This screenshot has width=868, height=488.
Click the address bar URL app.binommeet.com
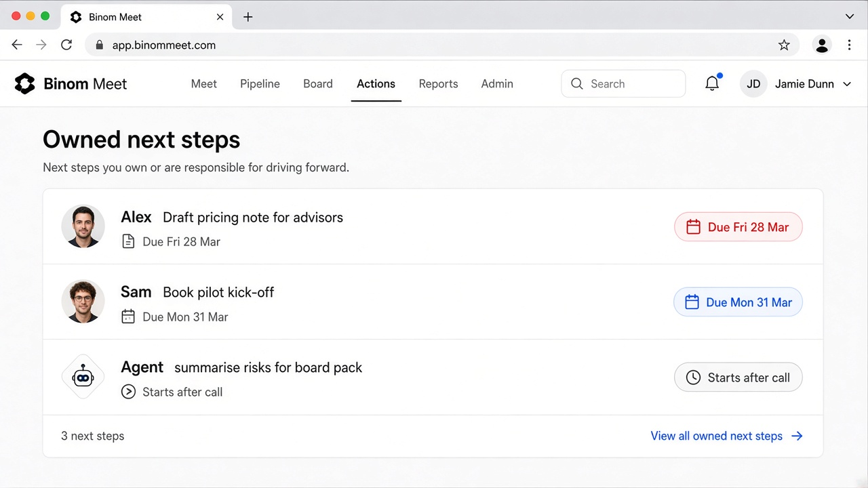pos(164,45)
